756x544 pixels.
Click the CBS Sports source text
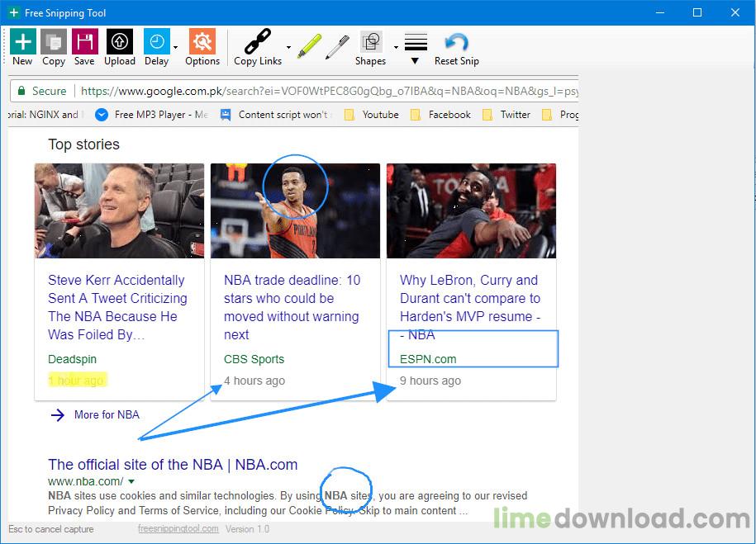[x=254, y=359]
